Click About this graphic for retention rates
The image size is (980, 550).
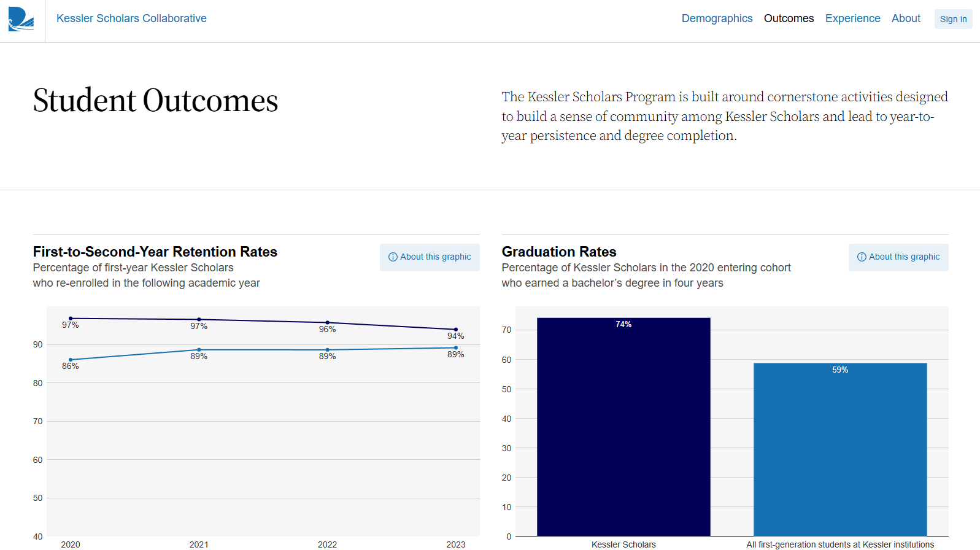[430, 257]
